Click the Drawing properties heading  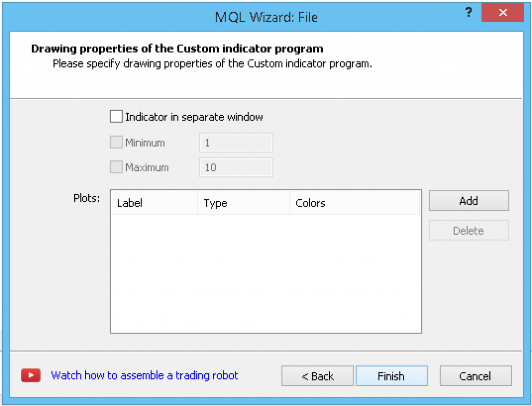pyautogui.click(x=177, y=48)
